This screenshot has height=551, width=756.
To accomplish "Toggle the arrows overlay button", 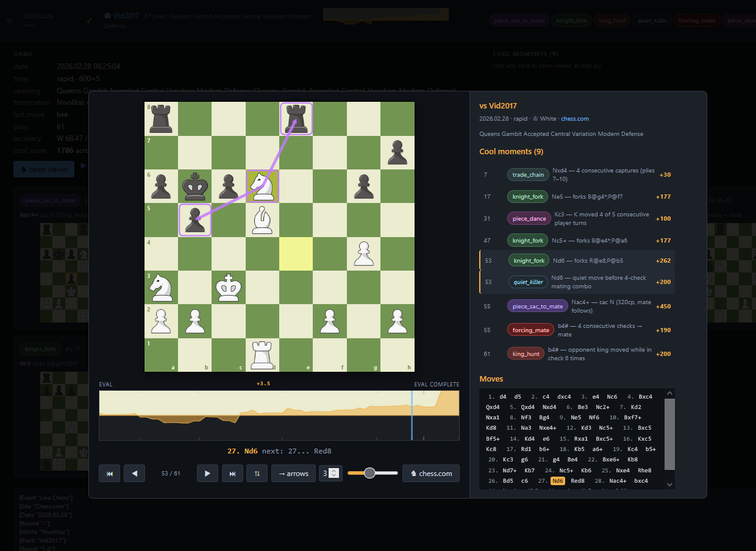I will coord(293,474).
